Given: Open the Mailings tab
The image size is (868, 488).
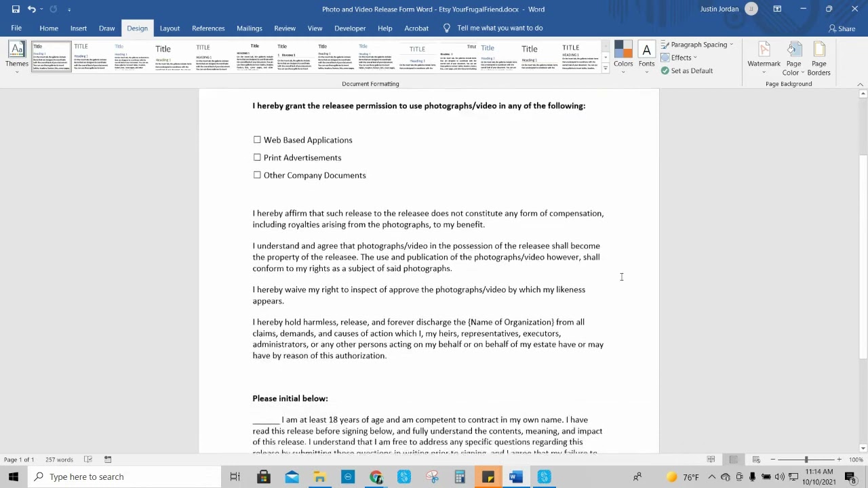Looking at the screenshot, I should pyautogui.click(x=249, y=28).
